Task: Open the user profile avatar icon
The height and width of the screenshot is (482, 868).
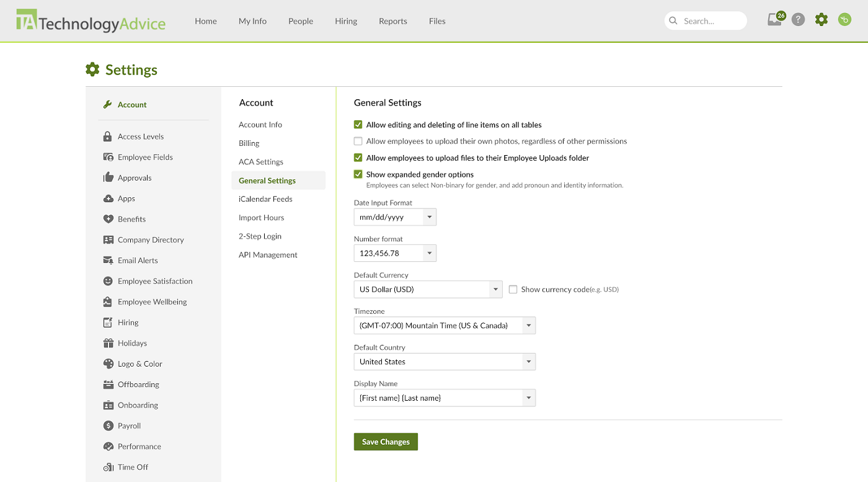Action: click(844, 20)
